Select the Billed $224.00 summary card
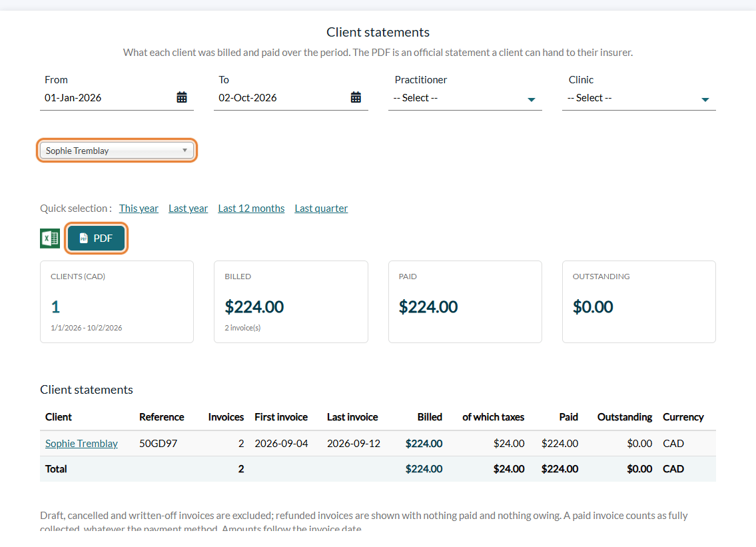Image resolution: width=756 pixels, height=547 pixels. click(x=290, y=302)
